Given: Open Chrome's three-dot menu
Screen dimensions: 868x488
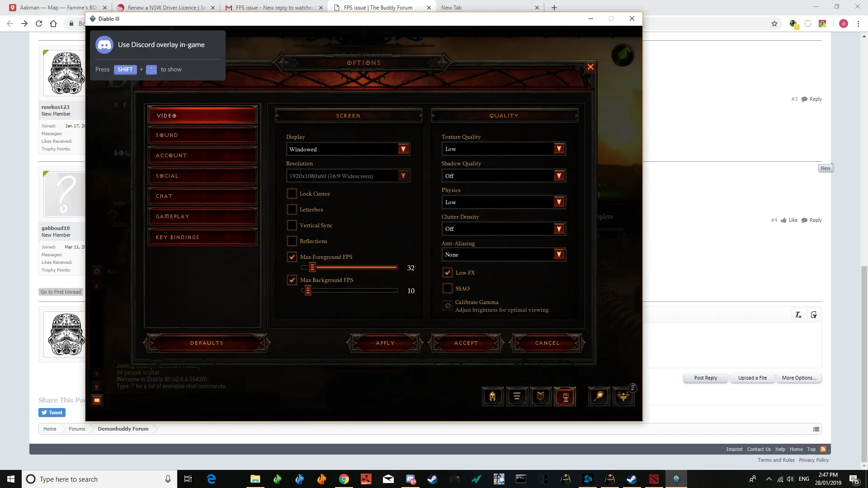Looking at the screenshot, I should tap(858, 23).
